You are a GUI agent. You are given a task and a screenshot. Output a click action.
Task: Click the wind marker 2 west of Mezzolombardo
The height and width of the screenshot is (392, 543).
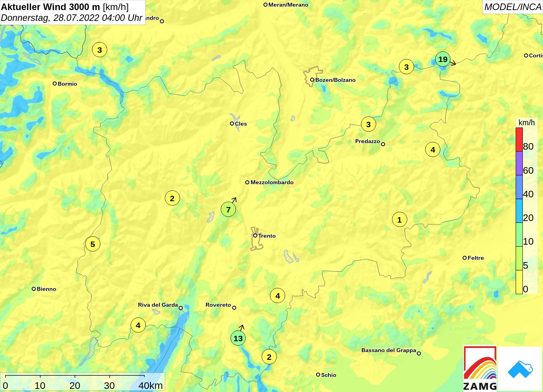pyautogui.click(x=172, y=199)
